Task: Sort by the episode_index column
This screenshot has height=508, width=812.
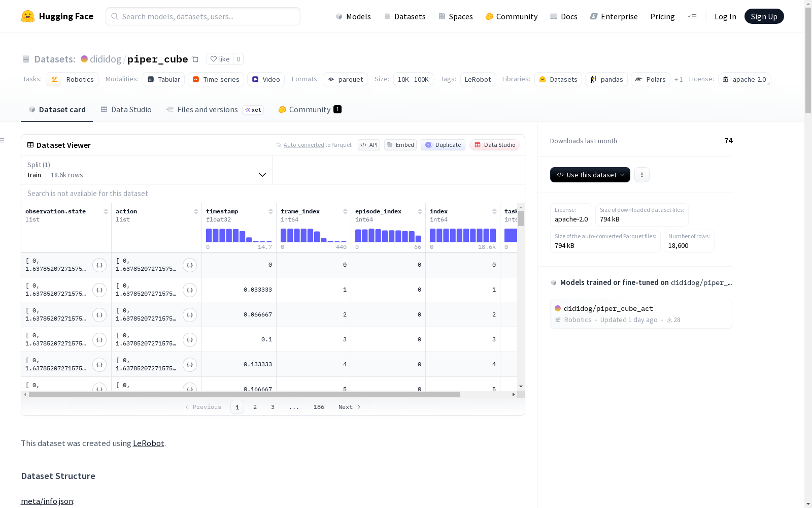Action: click(420, 211)
